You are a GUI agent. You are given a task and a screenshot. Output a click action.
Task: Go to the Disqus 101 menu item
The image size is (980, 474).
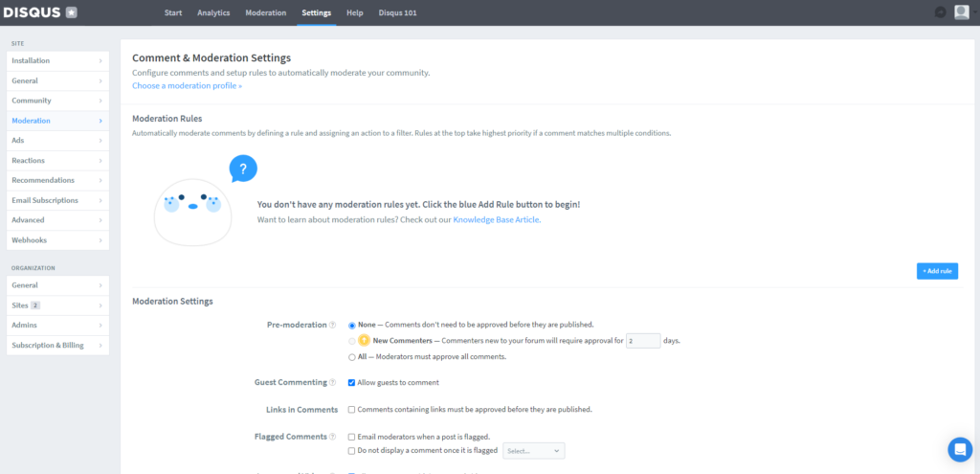pyautogui.click(x=394, y=12)
